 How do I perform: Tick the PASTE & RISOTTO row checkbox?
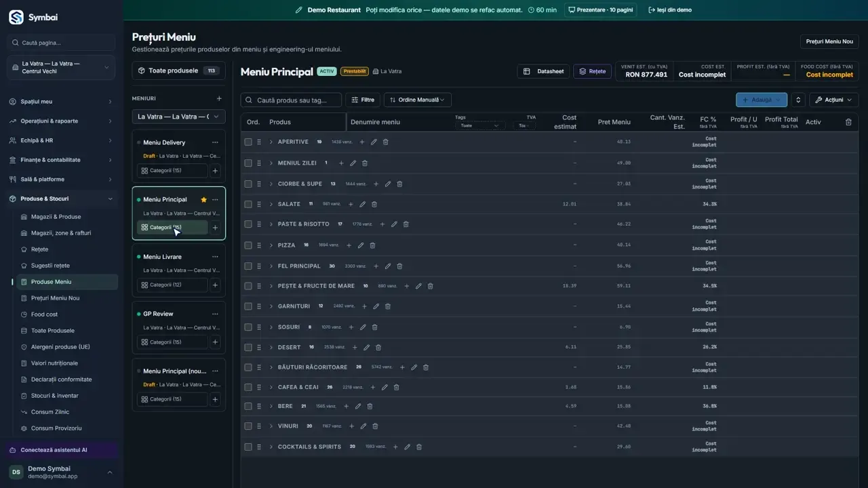click(248, 224)
